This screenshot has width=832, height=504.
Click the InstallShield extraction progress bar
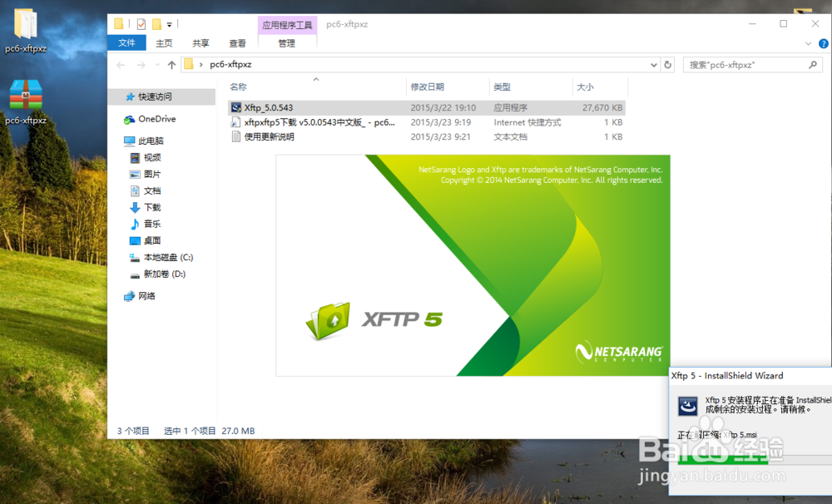[x=755, y=459]
